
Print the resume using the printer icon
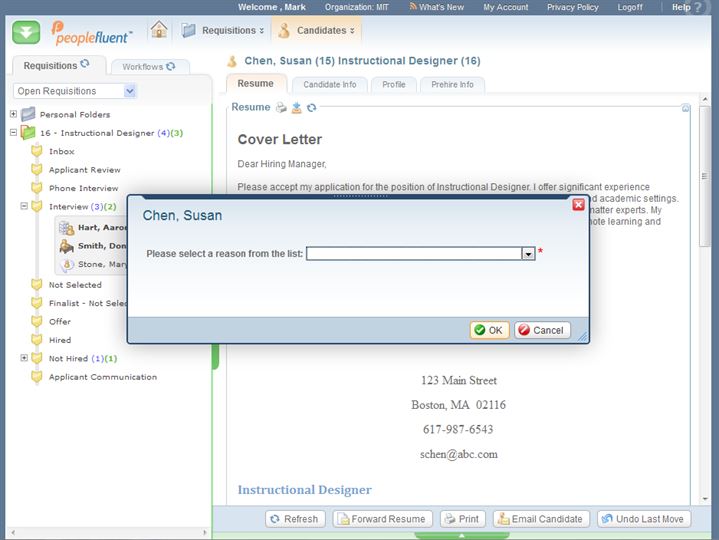281,108
